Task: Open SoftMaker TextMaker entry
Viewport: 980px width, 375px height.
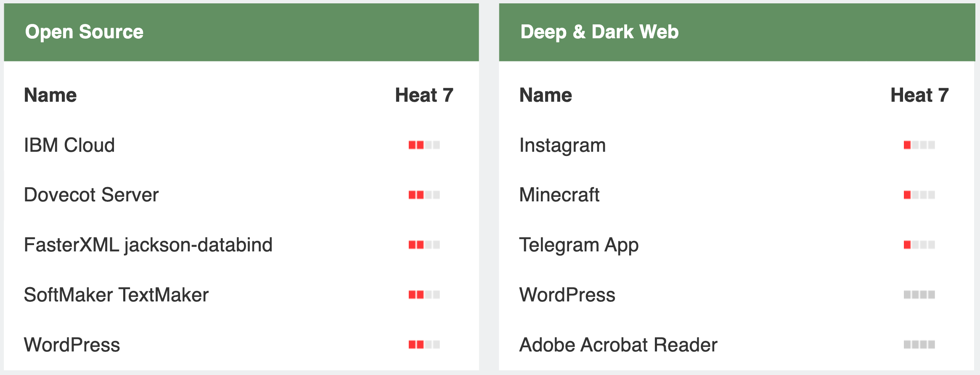Action: pyautogui.click(x=116, y=295)
